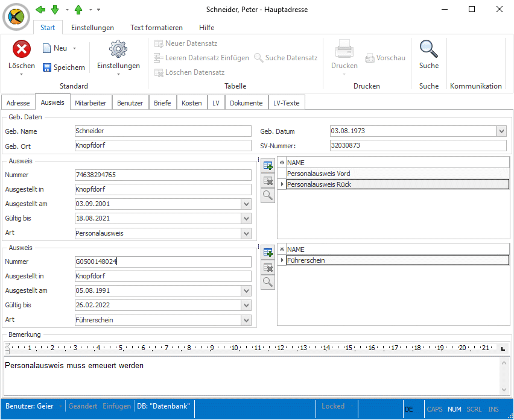
Task: Switch to the LV-Texte tab
Action: [x=286, y=103]
